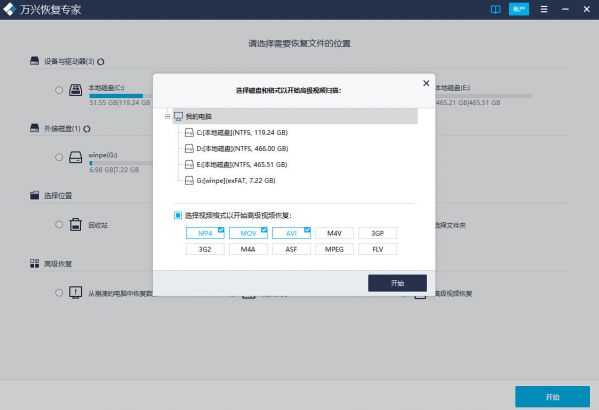The image size is (599, 410).
Task: Uncheck the MOV format option
Action: coord(248,233)
